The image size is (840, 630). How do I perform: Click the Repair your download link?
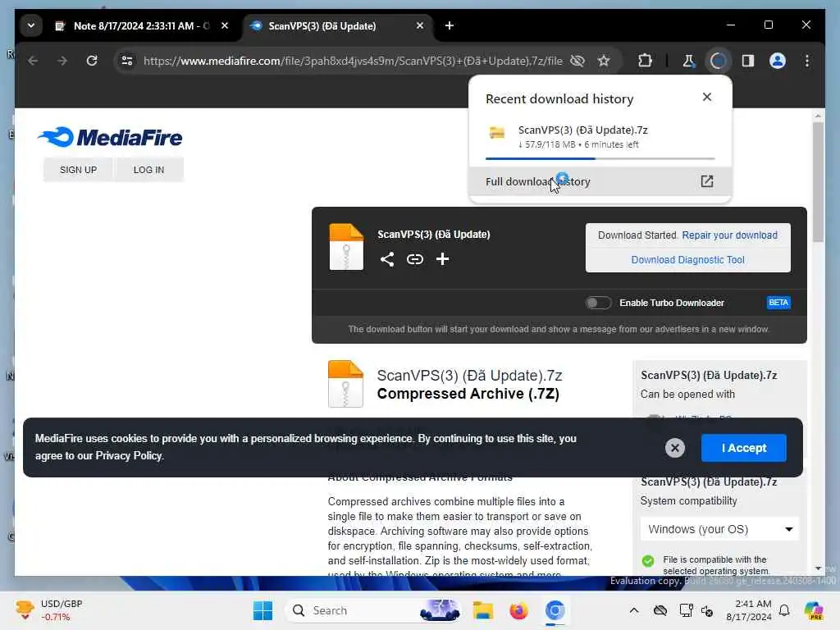pyautogui.click(x=729, y=235)
